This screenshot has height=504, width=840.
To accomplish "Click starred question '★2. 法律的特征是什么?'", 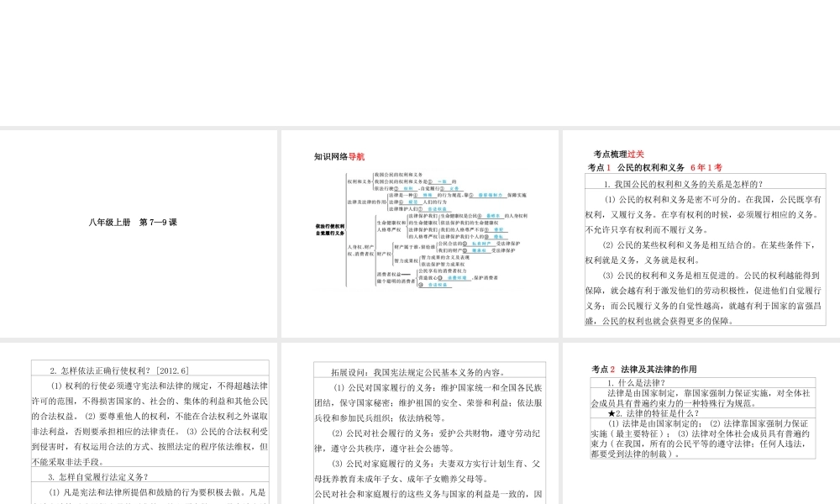I will coord(653,413).
